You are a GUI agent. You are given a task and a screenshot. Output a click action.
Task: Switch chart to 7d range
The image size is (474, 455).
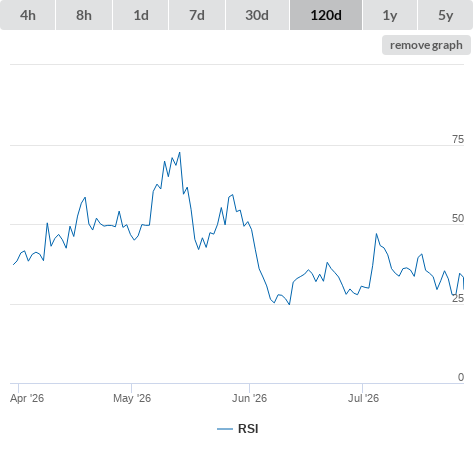(x=197, y=15)
